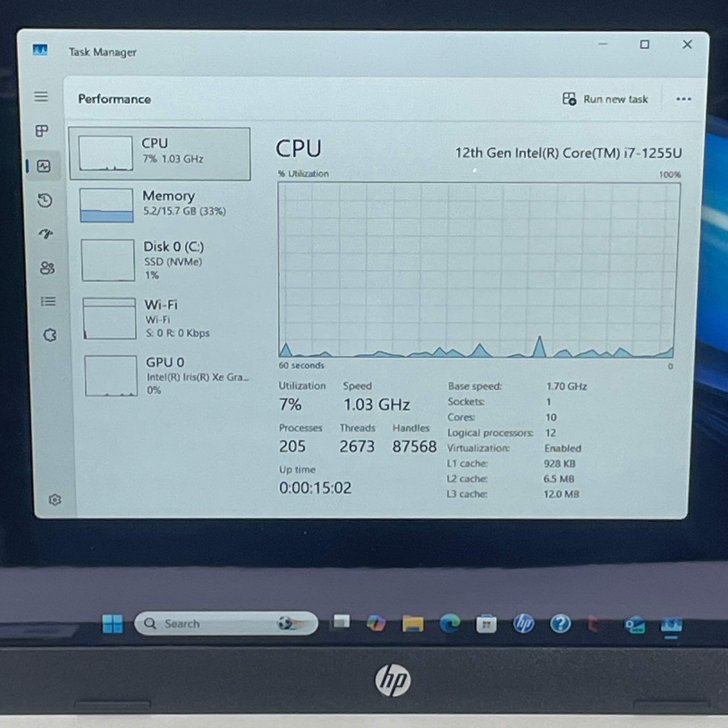
Task: Click the L3 cache 12.0 MB value
Action: tap(561, 494)
